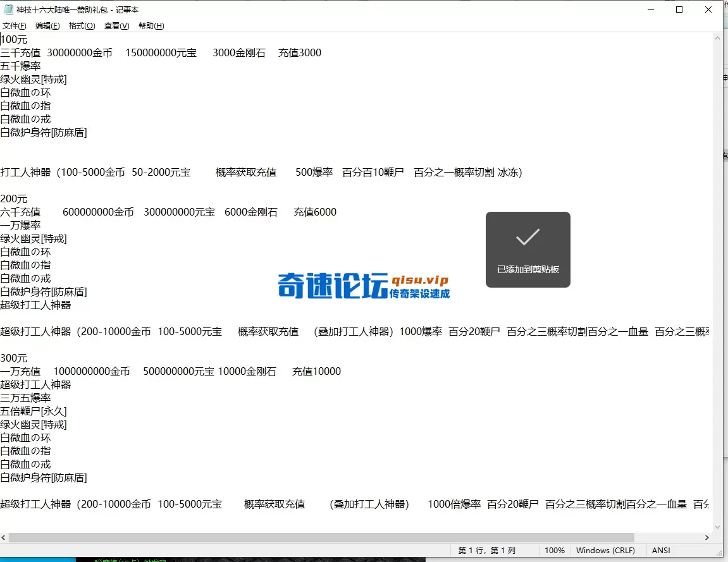Click the text 6000金刚石

point(250,212)
